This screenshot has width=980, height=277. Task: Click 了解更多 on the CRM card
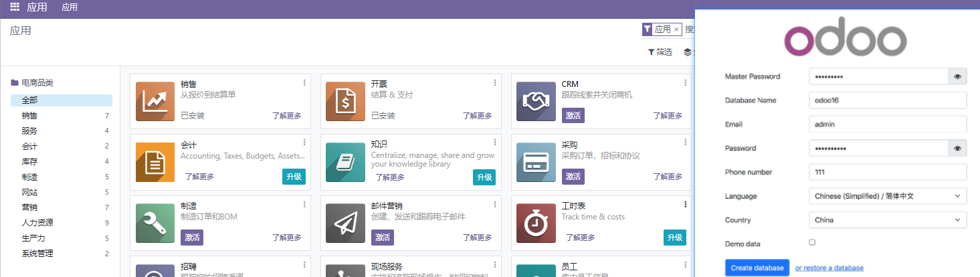(668, 116)
